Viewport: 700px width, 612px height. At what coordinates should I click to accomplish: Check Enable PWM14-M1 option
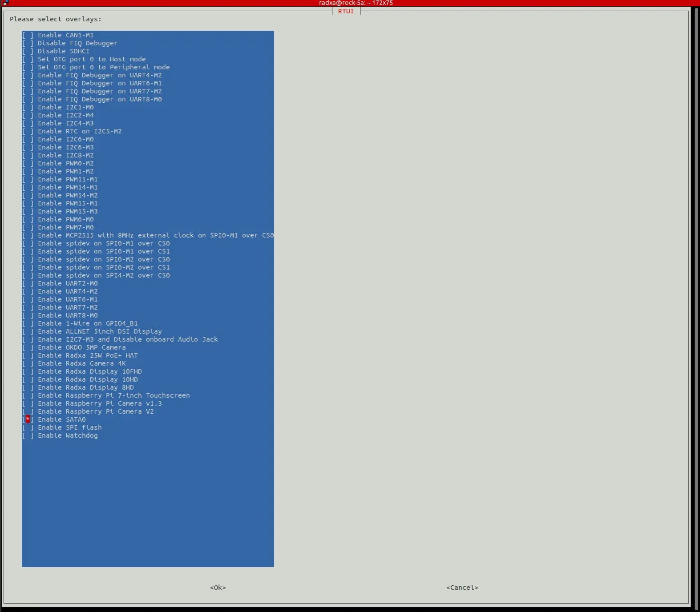point(28,187)
